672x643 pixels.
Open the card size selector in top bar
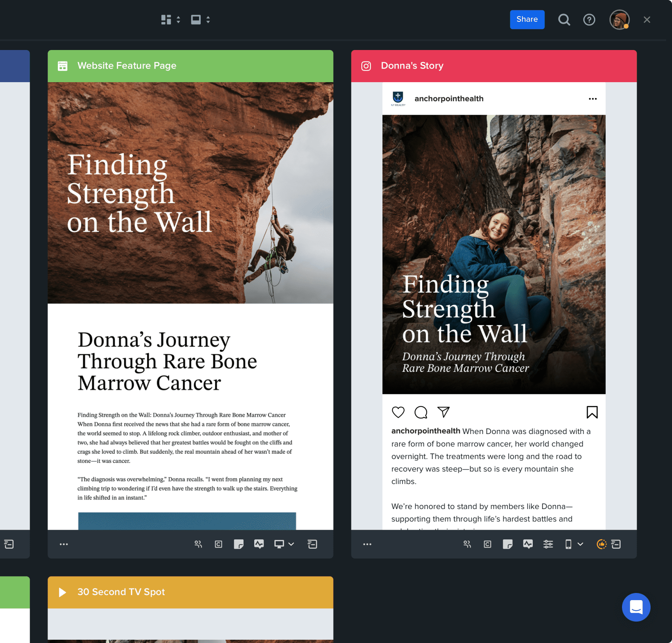(200, 20)
